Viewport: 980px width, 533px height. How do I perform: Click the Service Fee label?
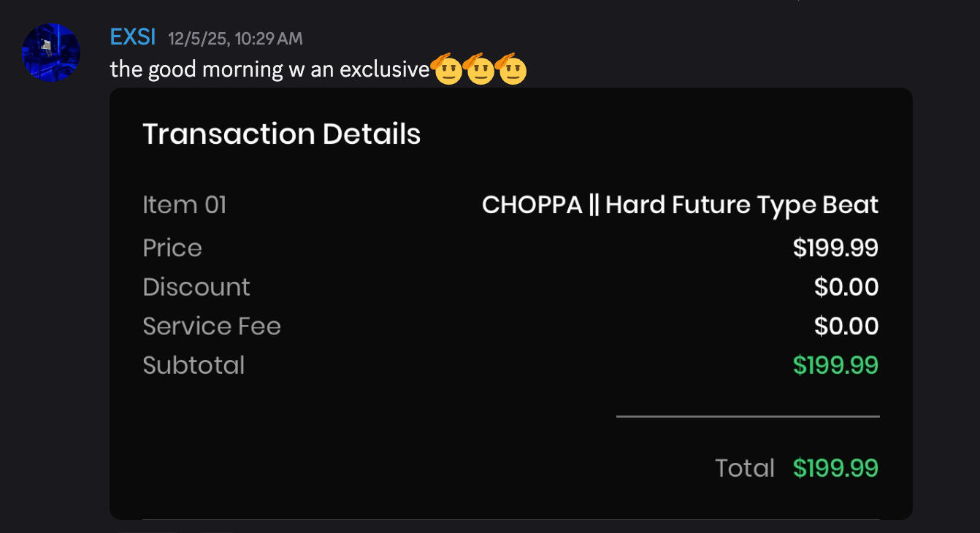212,326
